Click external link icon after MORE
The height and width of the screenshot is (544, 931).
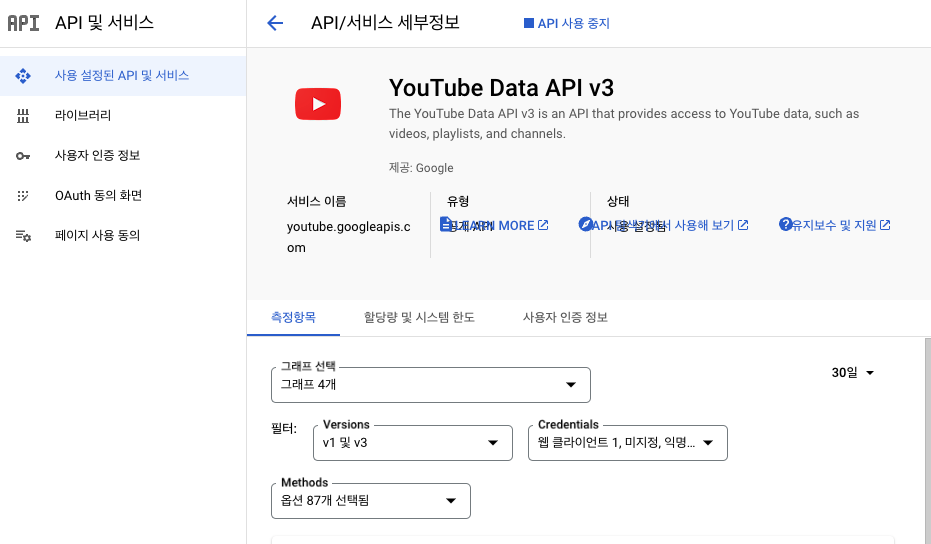(x=543, y=225)
